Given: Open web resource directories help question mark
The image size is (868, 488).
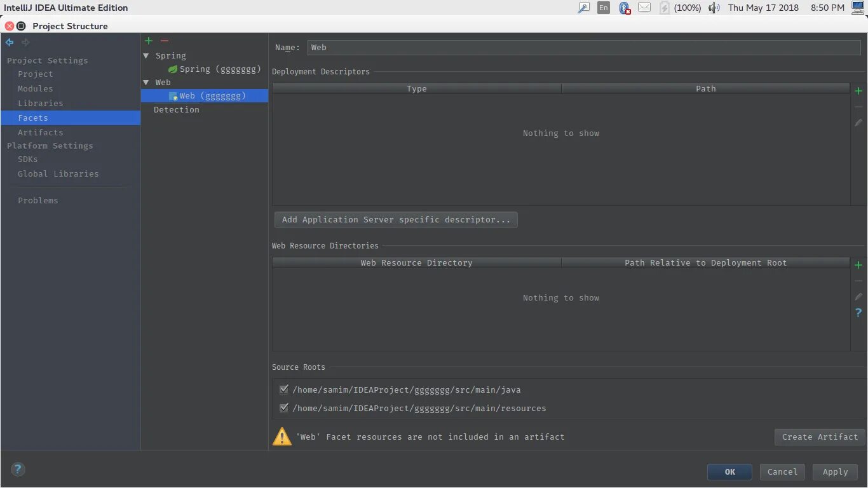Looking at the screenshot, I should (858, 313).
